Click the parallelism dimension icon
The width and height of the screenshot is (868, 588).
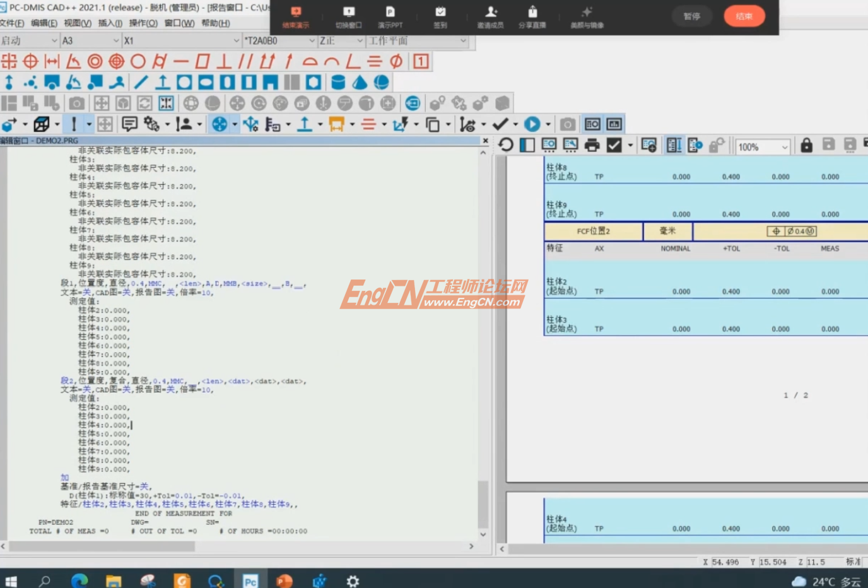245,61
